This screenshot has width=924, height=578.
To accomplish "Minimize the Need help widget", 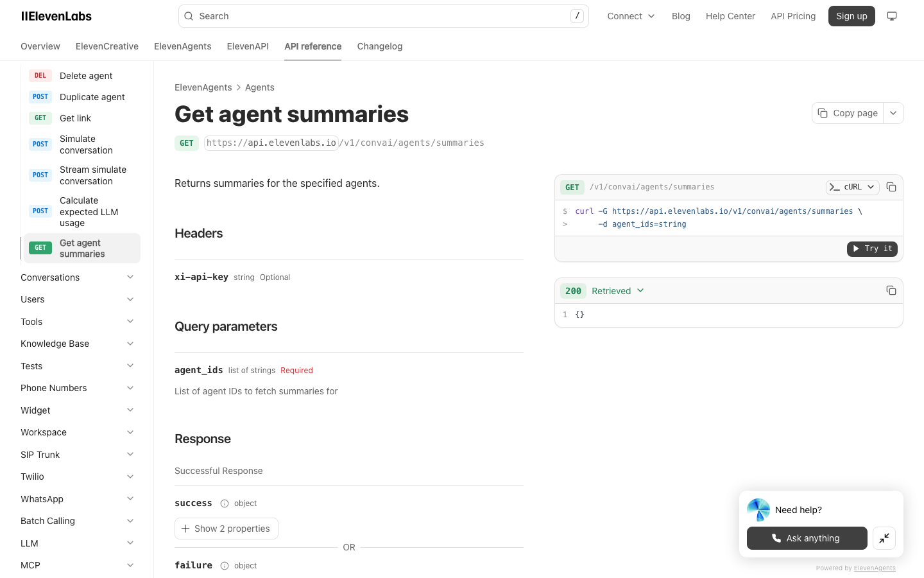I will [884, 538].
